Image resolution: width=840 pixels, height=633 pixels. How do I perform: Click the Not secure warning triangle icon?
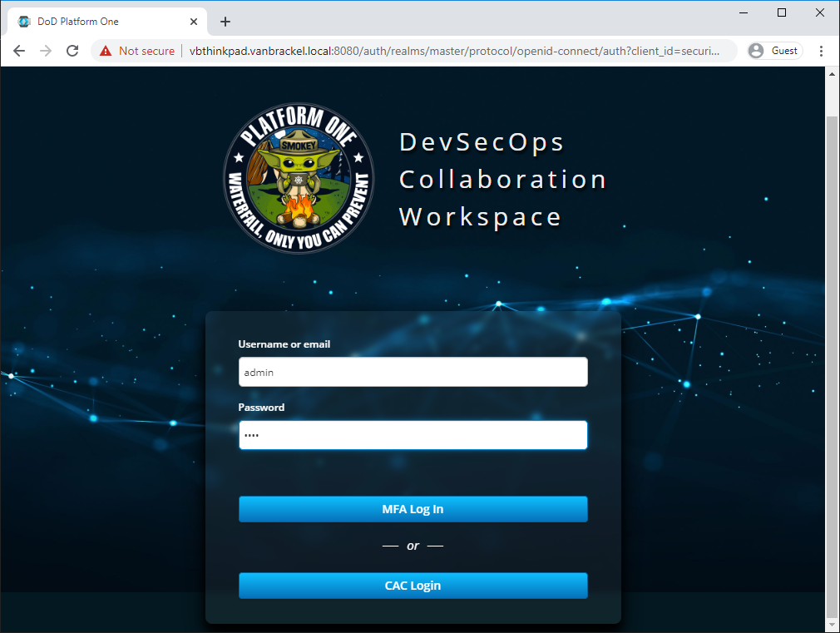(x=106, y=50)
